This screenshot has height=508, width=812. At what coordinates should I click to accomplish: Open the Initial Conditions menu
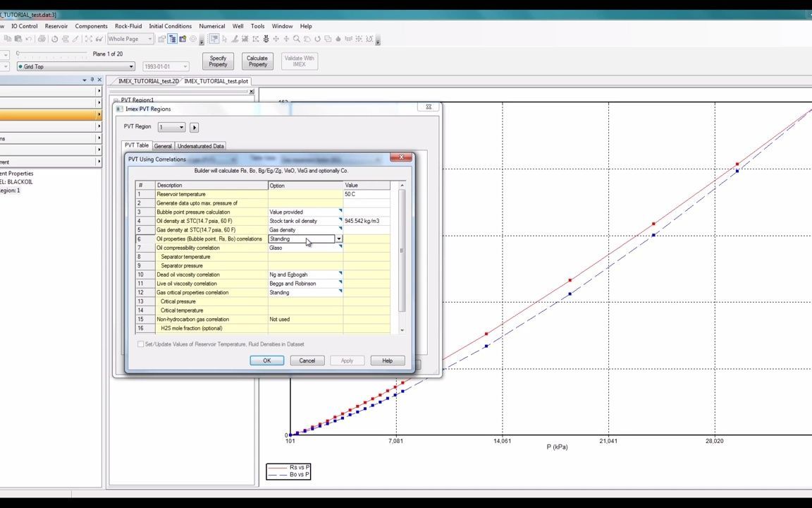point(170,26)
